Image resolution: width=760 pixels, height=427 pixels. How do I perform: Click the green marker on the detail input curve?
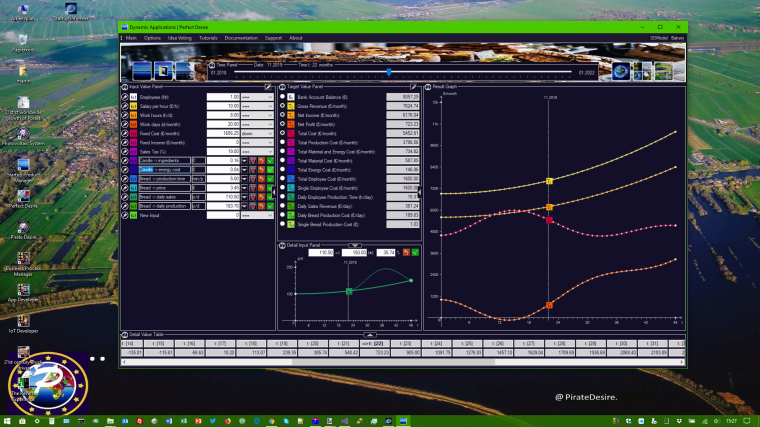(349, 291)
